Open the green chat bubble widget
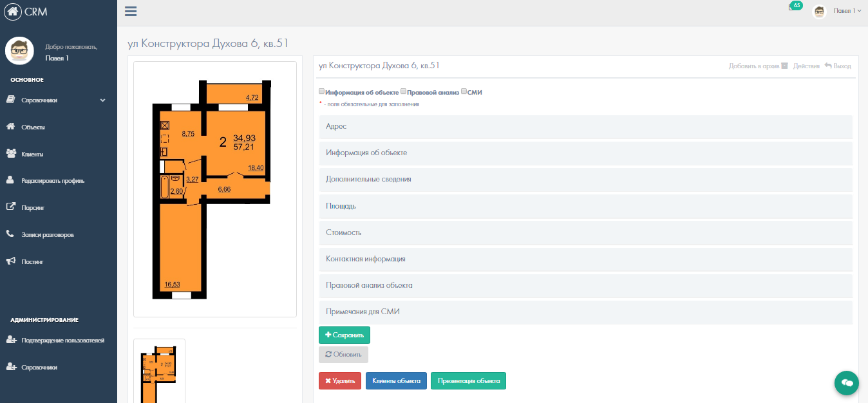 click(847, 382)
